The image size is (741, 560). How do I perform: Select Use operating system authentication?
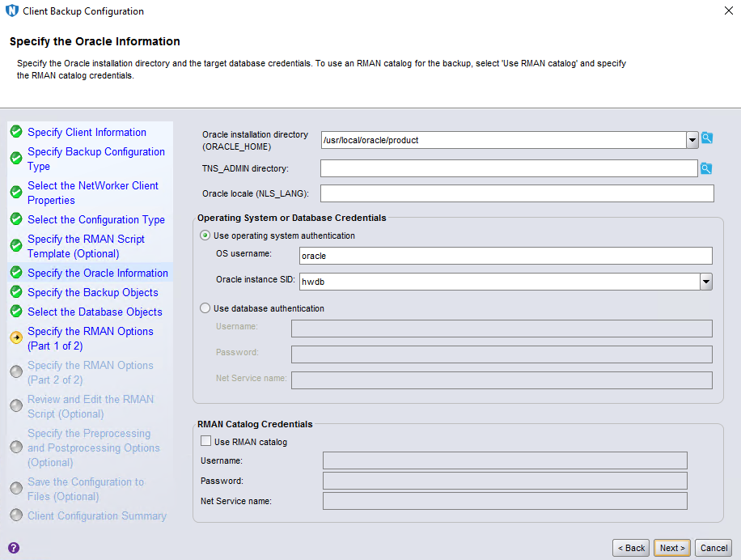[205, 235]
